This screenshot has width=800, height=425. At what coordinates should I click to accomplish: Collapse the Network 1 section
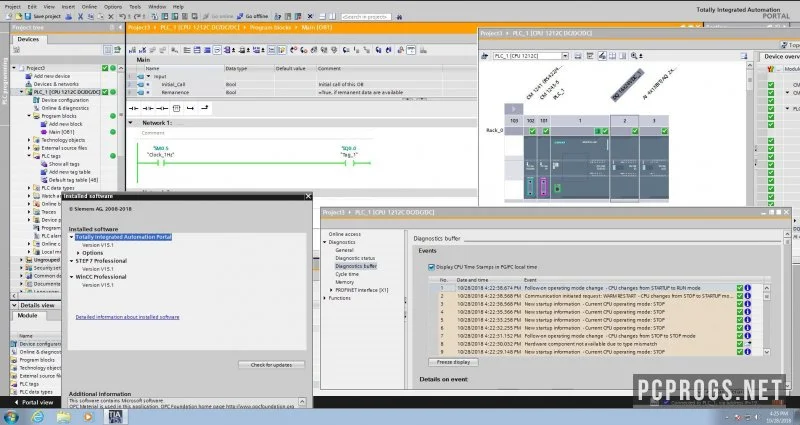[131, 123]
